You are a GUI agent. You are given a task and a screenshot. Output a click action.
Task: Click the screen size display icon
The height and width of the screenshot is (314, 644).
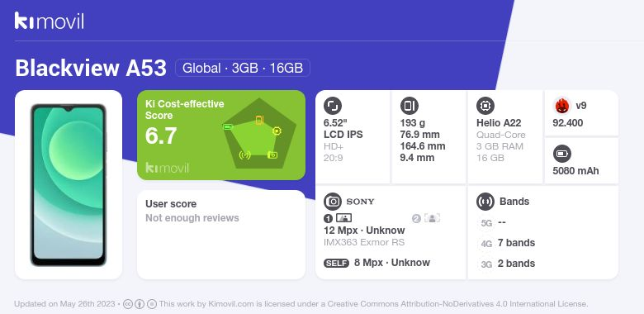coord(332,106)
